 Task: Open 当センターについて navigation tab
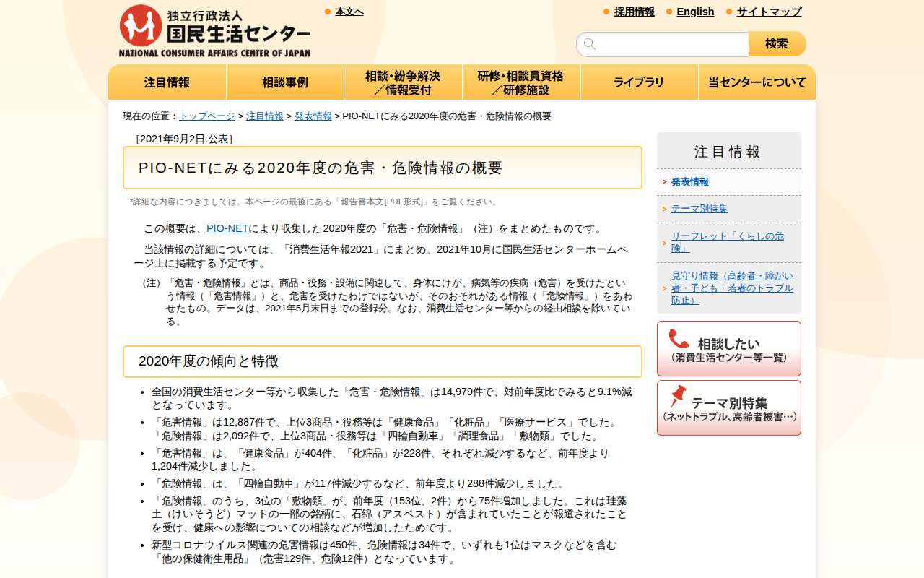tap(757, 82)
